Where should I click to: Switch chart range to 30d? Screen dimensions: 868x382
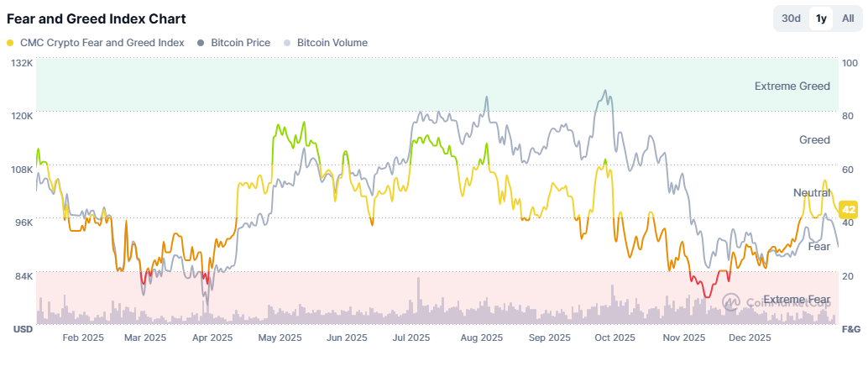(x=791, y=18)
